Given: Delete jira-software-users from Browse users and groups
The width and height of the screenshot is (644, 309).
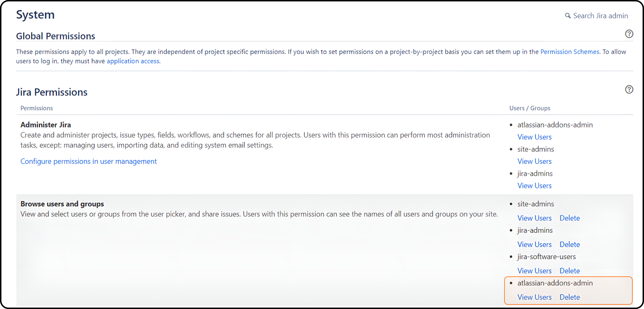Looking at the screenshot, I should point(570,271).
